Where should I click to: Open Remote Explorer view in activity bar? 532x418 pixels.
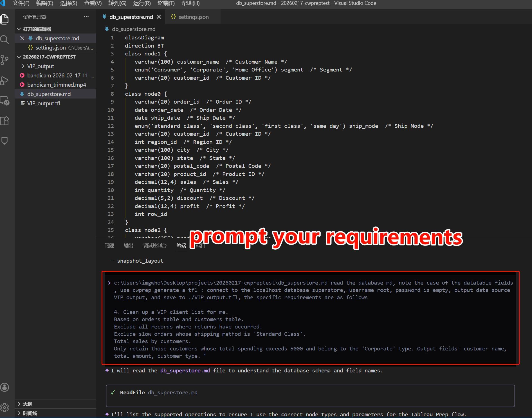click(x=5, y=100)
